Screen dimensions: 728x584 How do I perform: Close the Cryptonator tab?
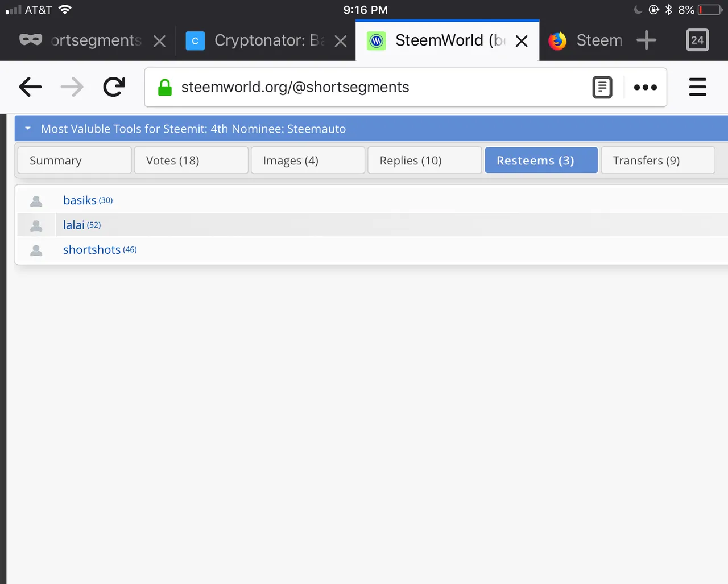pos(341,41)
